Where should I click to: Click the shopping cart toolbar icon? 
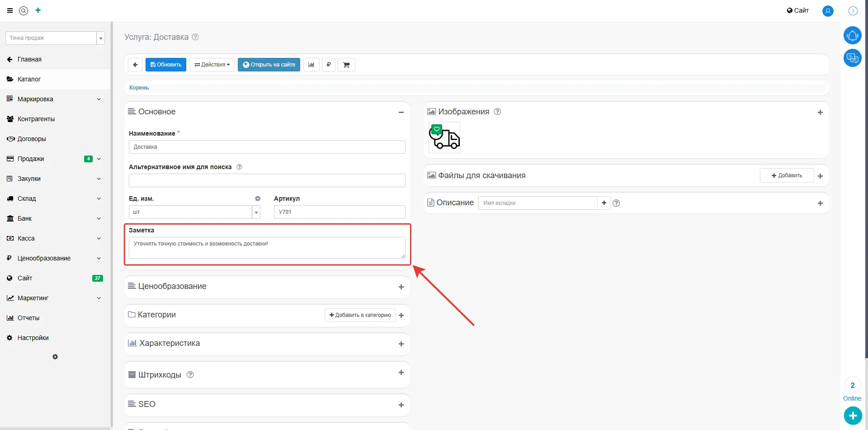point(346,65)
